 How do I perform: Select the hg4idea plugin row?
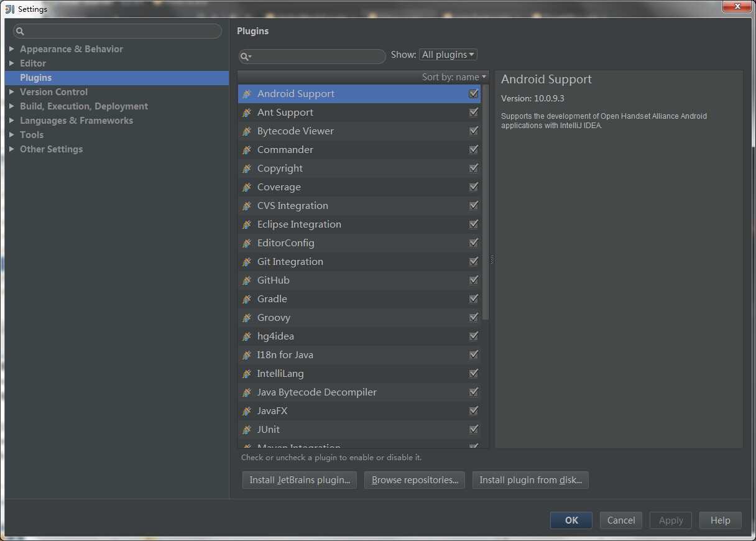[359, 336]
